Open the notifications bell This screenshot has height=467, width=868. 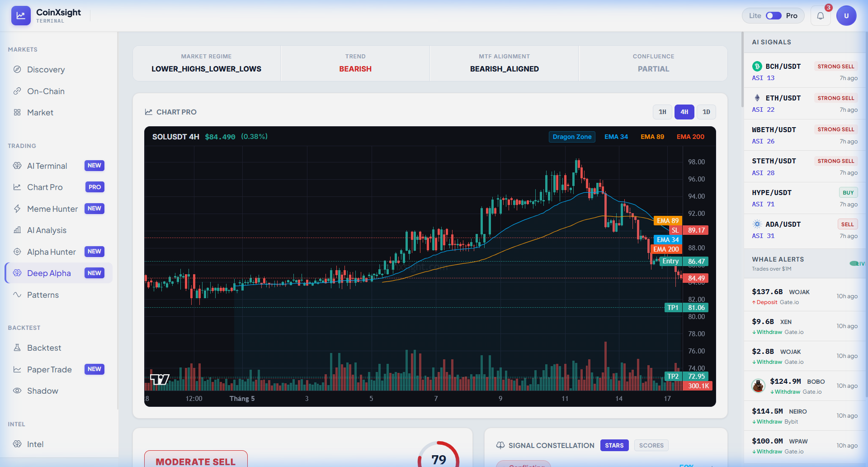pos(821,16)
